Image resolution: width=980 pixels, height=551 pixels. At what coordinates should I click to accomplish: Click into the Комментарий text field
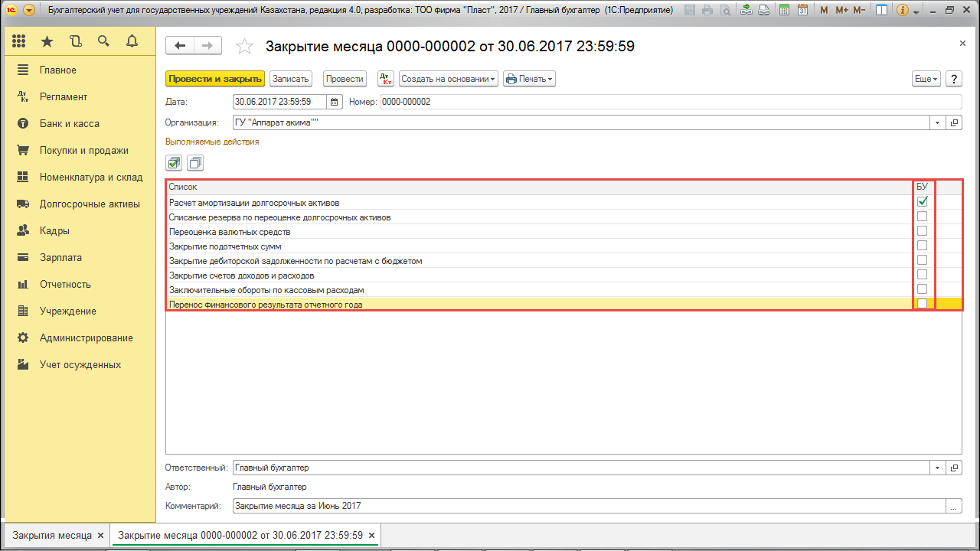tap(588, 506)
